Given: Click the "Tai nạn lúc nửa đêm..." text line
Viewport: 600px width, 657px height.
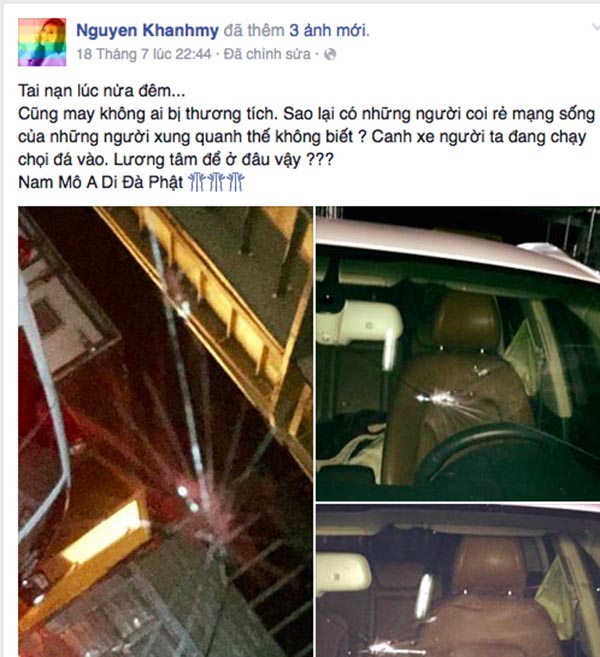Looking at the screenshot, I should (x=101, y=91).
